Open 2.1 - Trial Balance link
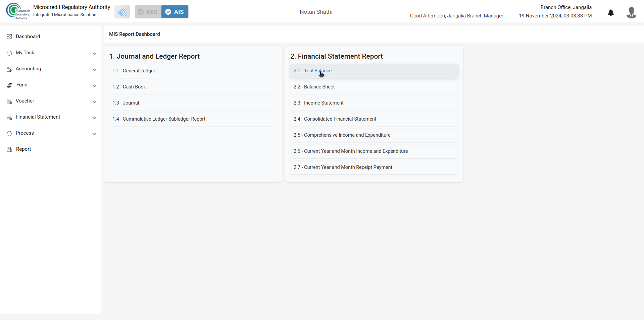Viewport: 644px width, 320px height. pyautogui.click(x=312, y=71)
